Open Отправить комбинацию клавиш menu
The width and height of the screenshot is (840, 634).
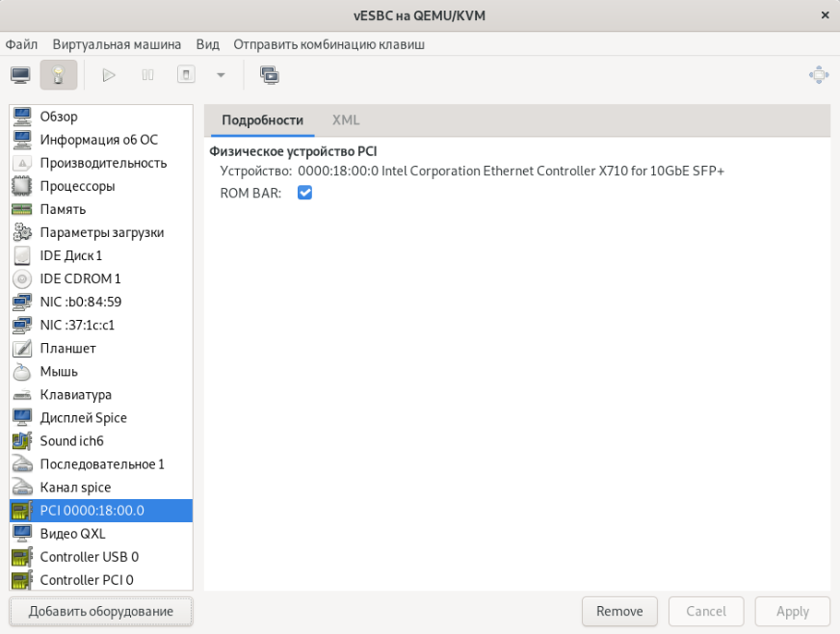coord(328,44)
